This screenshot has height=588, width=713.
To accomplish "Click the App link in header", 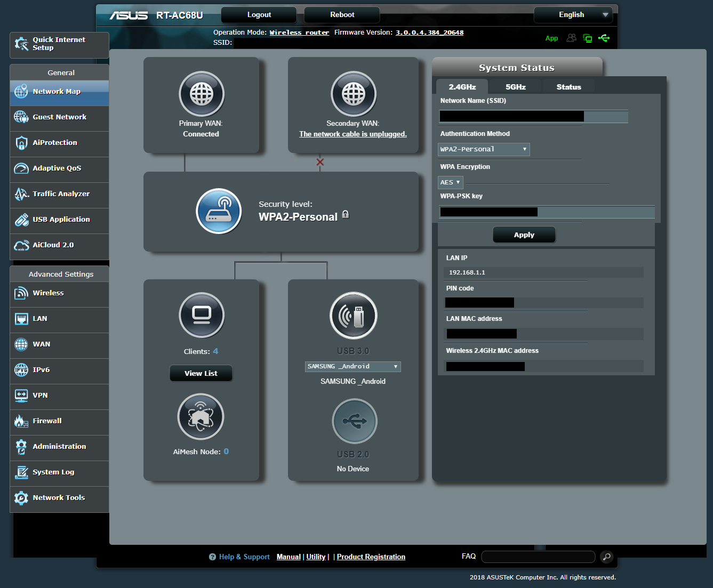I will [x=551, y=38].
